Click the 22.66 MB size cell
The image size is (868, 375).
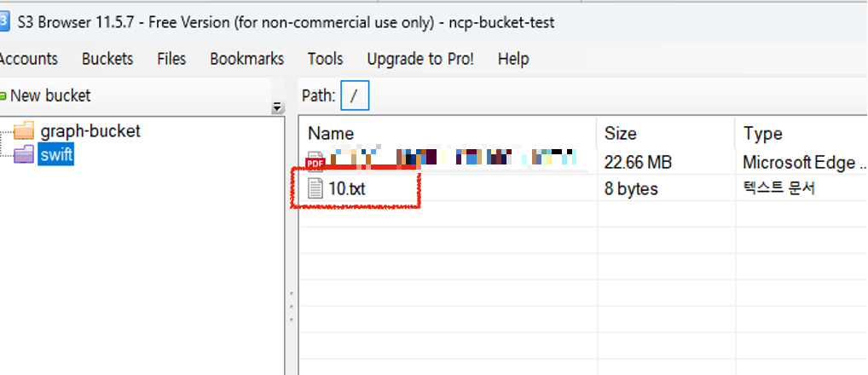[x=638, y=162]
